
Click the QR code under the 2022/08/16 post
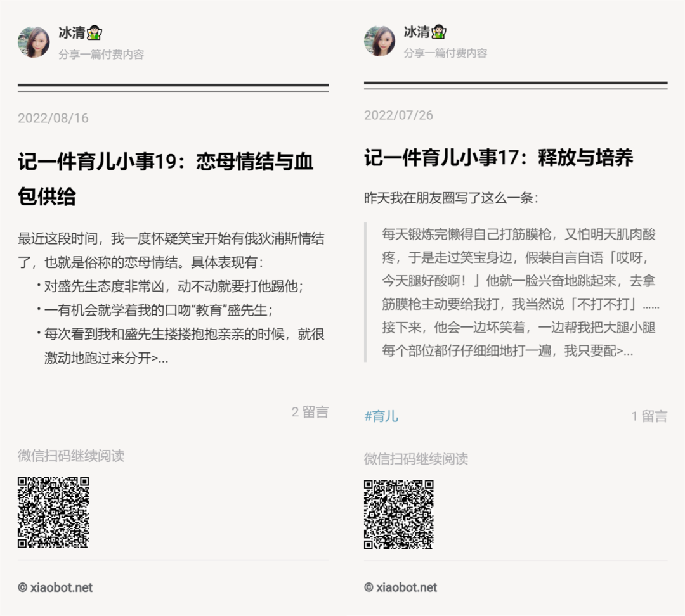click(x=53, y=512)
